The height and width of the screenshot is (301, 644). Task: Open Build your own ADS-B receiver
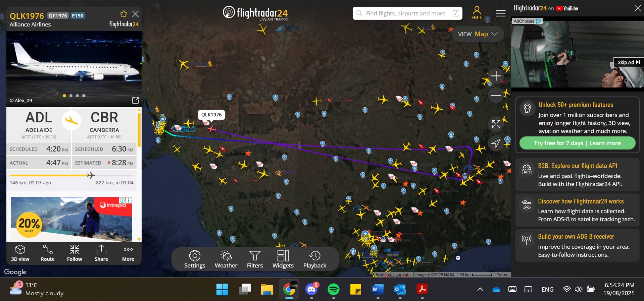coord(577,245)
